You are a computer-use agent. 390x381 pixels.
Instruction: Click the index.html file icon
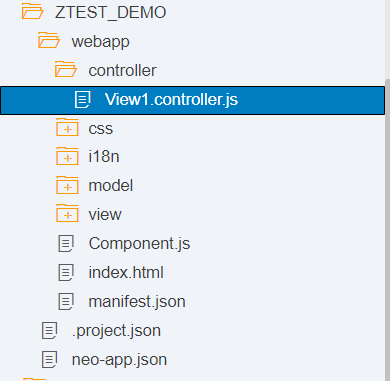(66, 272)
